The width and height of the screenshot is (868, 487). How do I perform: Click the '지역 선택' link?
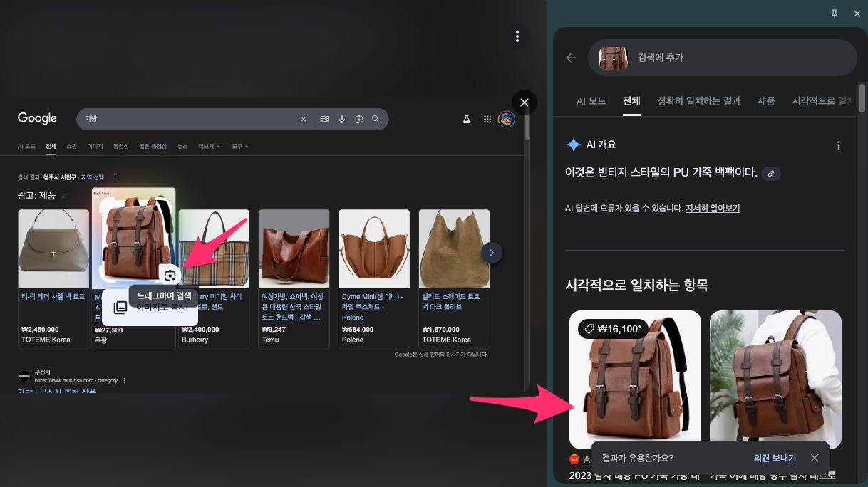92,177
